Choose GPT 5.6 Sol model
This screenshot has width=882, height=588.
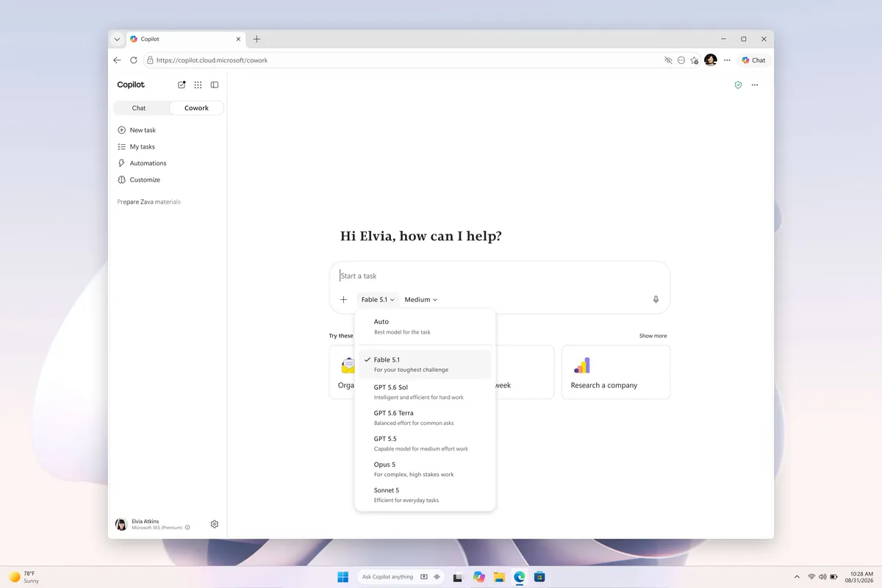425,392
